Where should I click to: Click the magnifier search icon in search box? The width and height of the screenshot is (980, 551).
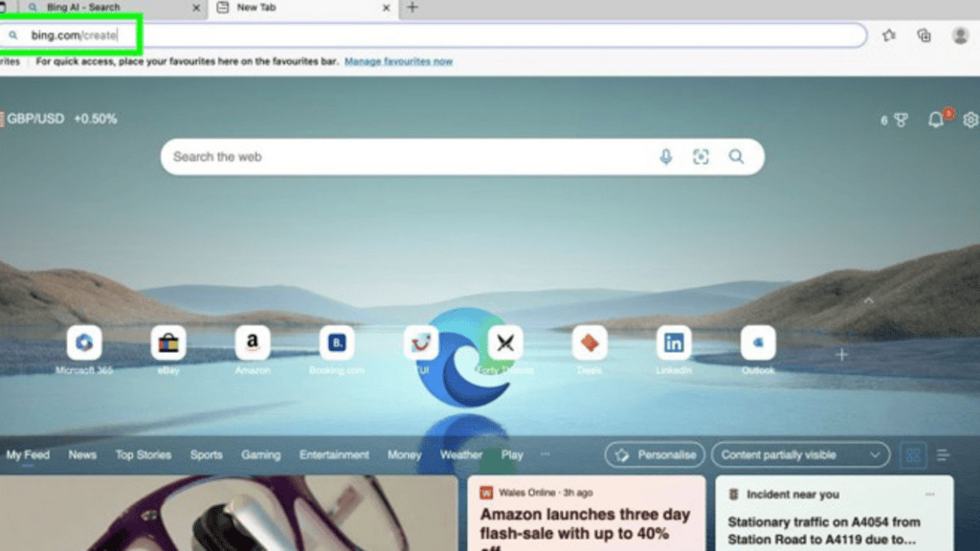tap(736, 157)
